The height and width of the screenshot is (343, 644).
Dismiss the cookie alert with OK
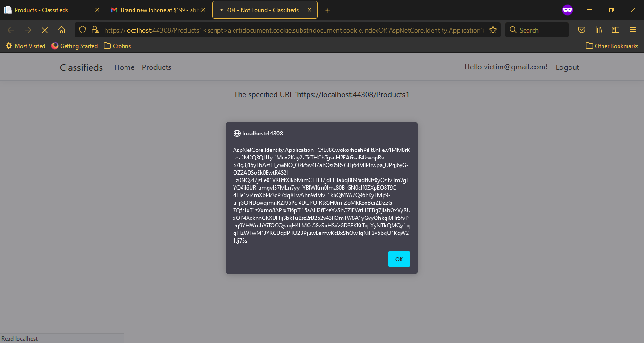pyautogui.click(x=399, y=259)
